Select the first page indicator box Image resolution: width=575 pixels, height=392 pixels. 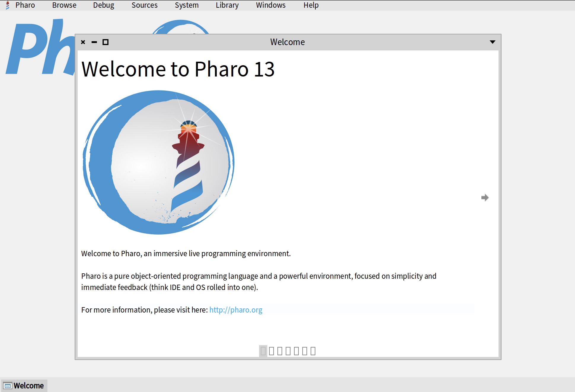263,351
